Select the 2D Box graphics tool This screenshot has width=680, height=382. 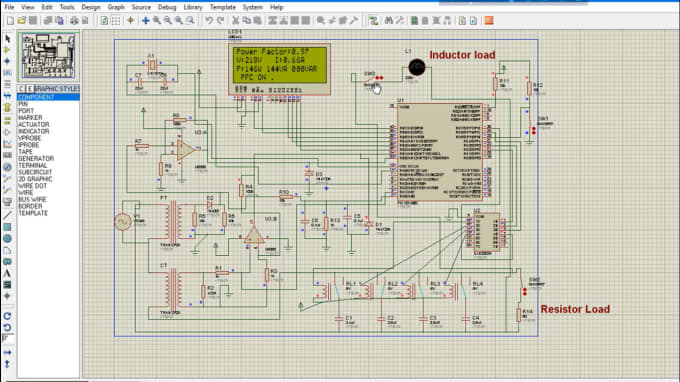tap(7, 227)
